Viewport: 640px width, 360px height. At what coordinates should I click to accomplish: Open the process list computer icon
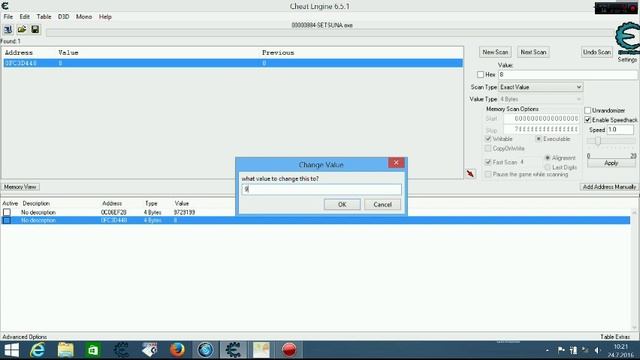tap(8, 29)
